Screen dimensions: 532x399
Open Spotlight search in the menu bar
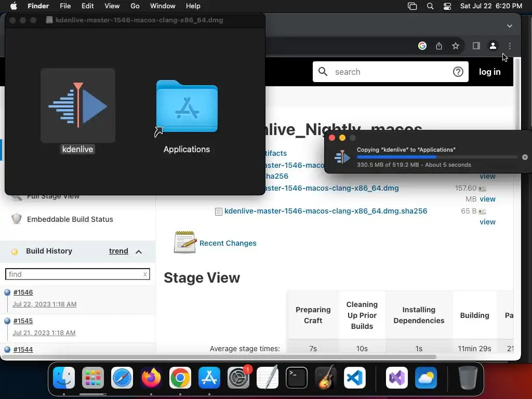pyautogui.click(x=430, y=6)
